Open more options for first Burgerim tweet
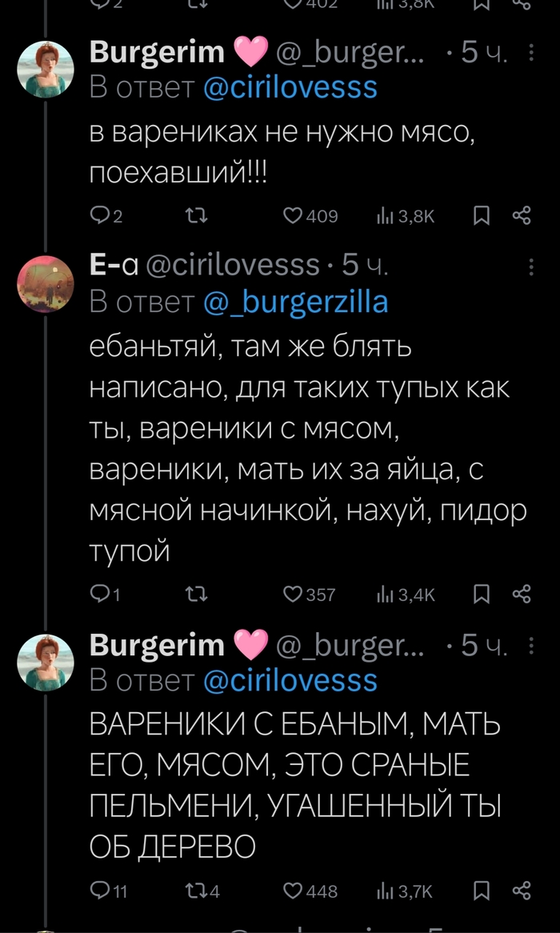The height and width of the screenshot is (933, 560). 532,53
